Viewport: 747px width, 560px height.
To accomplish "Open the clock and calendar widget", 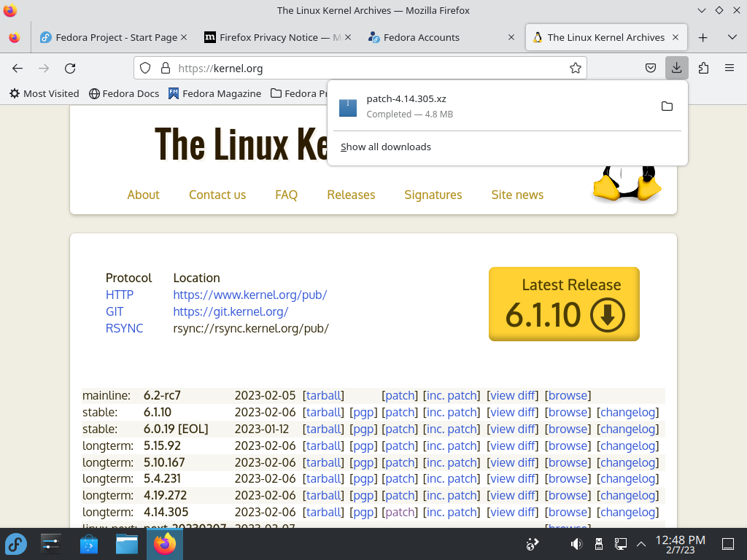I will [x=681, y=544].
